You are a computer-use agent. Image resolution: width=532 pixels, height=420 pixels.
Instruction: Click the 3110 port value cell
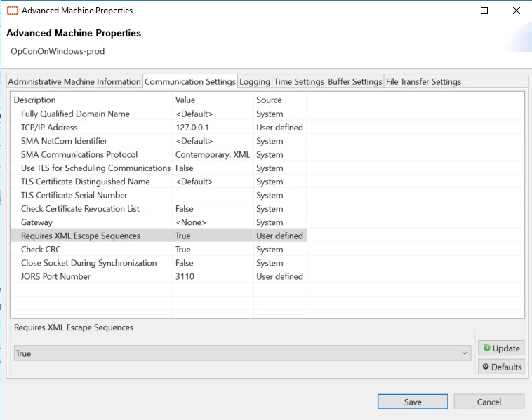(x=213, y=276)
